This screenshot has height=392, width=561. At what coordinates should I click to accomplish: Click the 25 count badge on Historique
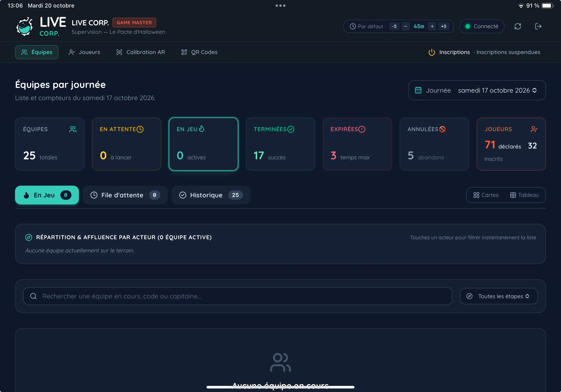click(x=235, y=195)
